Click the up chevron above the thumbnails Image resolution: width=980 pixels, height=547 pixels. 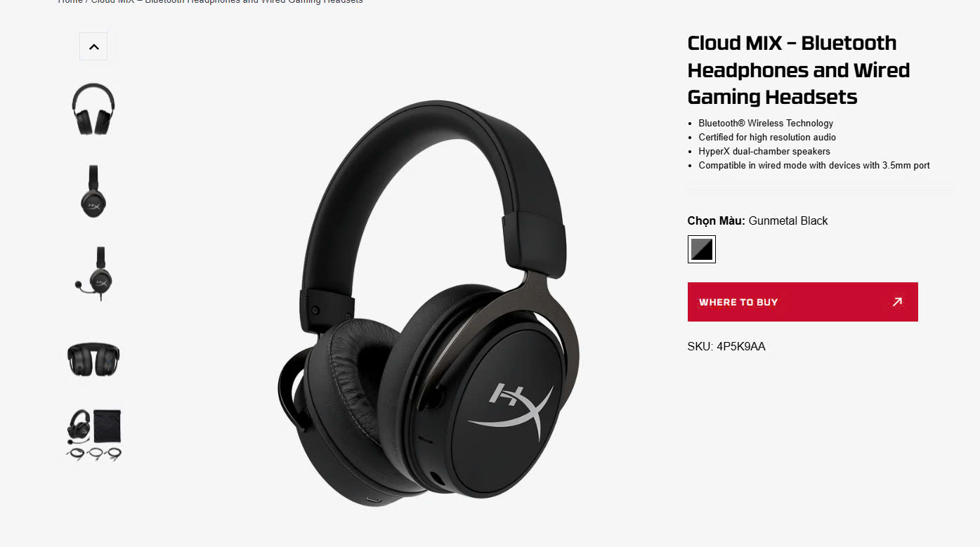click(93, 46)
